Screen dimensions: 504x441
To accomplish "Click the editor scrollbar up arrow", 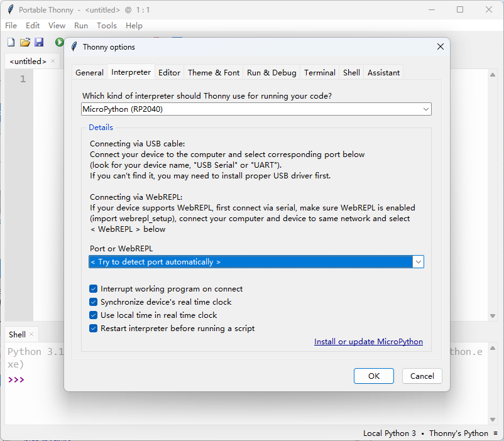I will (x=493, y=75).
